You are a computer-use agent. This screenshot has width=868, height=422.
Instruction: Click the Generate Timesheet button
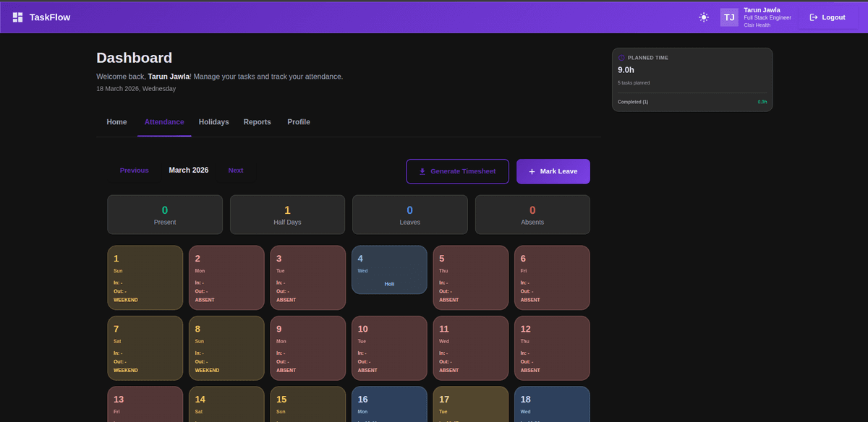point(457,171)
